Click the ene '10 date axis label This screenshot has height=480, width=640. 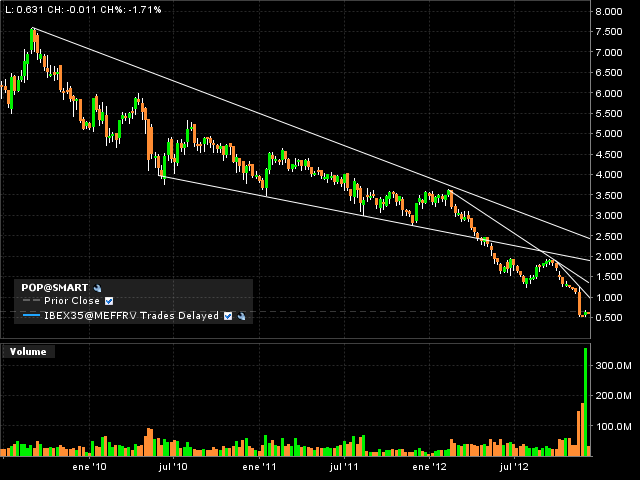pyautogui.click(x=89, y=467)
